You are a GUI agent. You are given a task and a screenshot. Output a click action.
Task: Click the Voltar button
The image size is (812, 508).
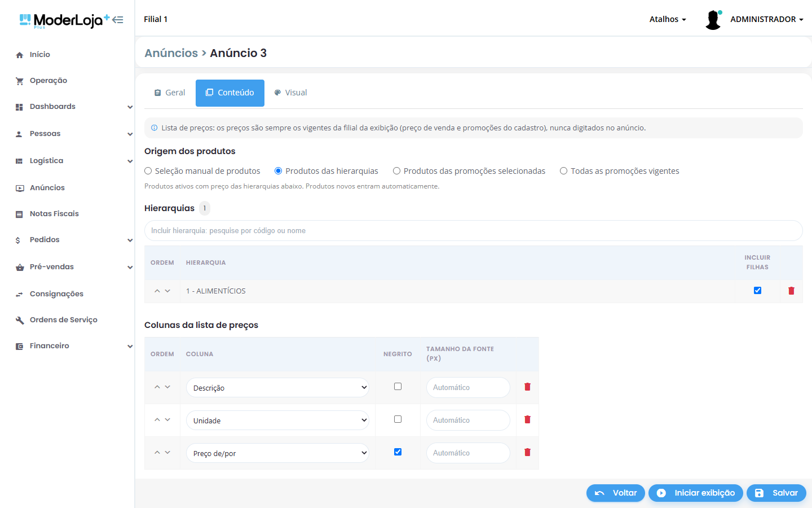pyautogui.click(x=616, y=493)
